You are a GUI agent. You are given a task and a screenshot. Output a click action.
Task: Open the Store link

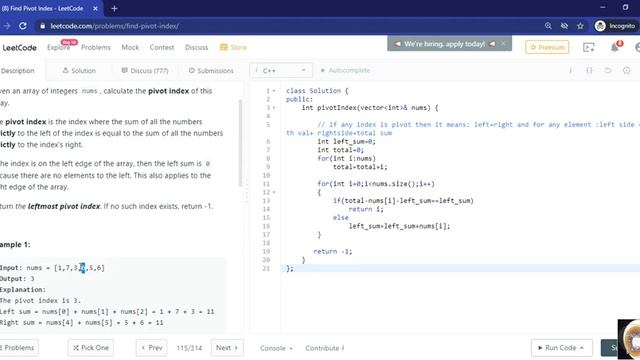pos(233,47)
